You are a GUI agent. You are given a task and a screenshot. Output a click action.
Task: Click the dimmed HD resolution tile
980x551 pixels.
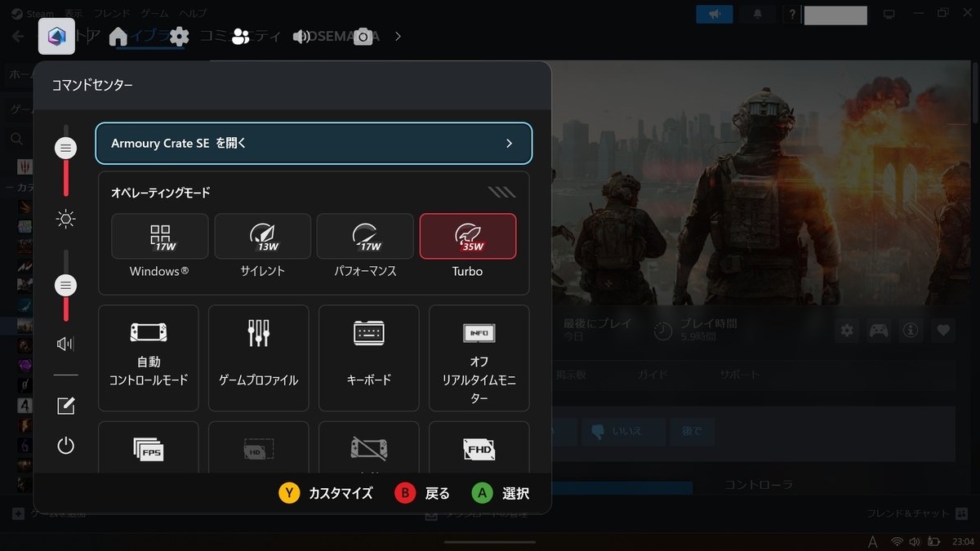259,447
